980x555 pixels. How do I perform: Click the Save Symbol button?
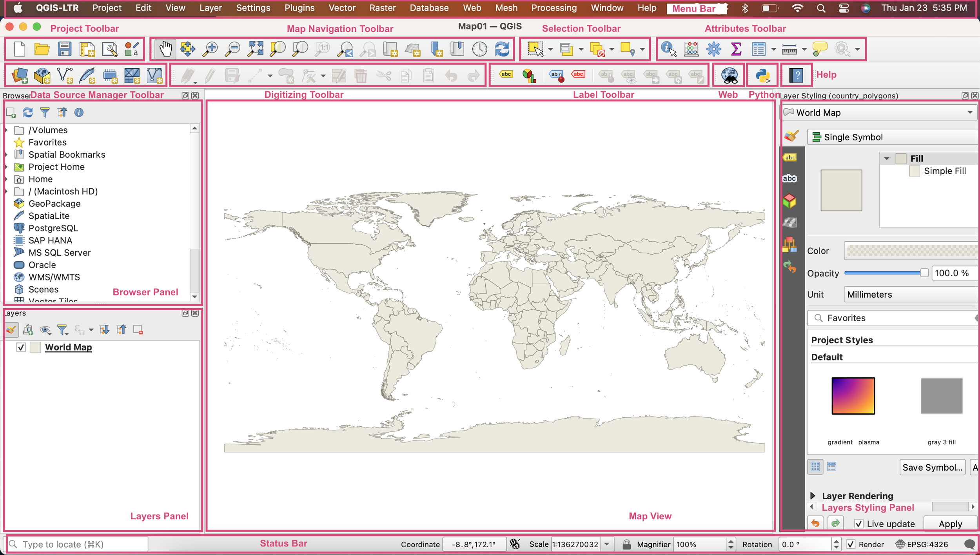tap(932, 467)
